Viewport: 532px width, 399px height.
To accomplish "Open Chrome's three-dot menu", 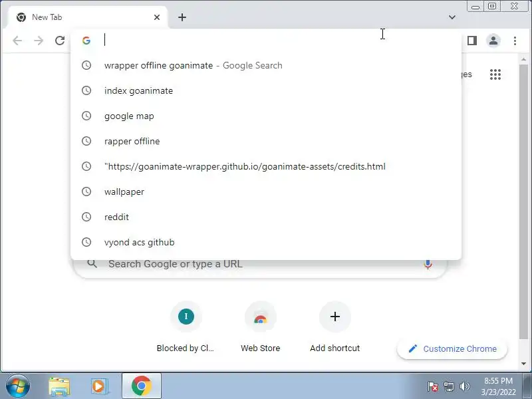I will click(515, 41).
